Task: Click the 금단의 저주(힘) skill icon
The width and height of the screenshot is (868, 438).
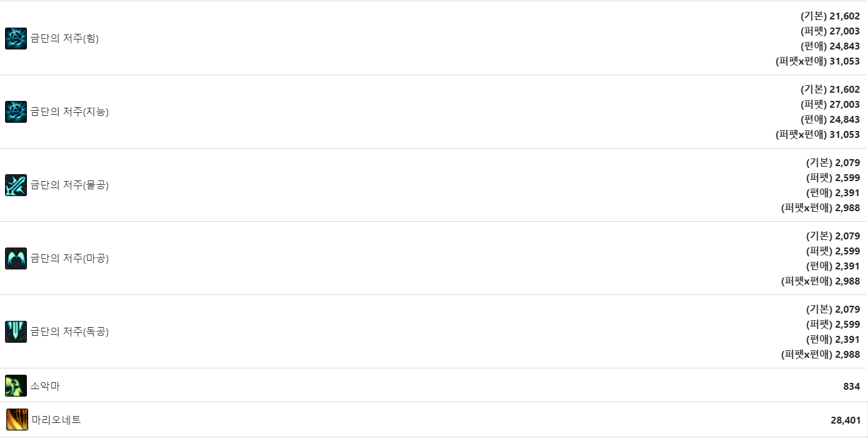Action: 16,38
